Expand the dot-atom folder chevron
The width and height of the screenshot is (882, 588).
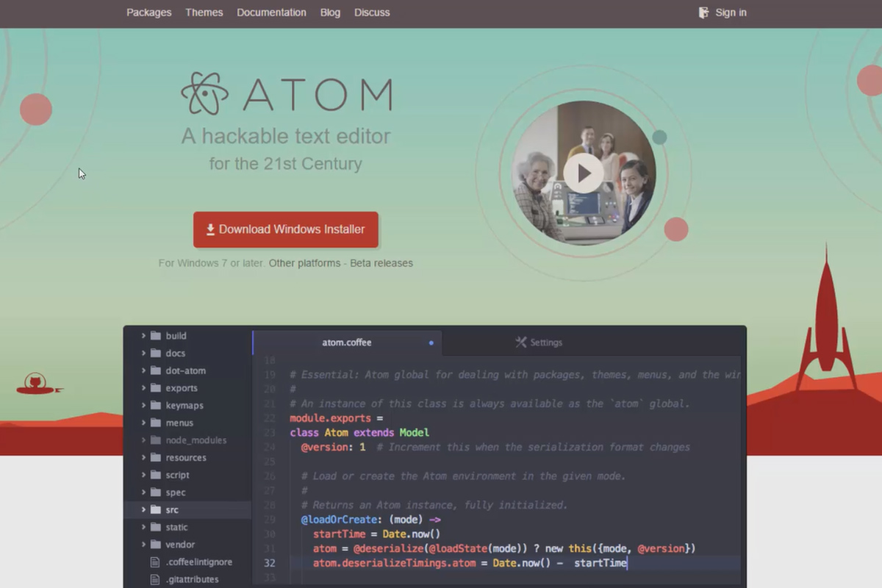point(143,370)
